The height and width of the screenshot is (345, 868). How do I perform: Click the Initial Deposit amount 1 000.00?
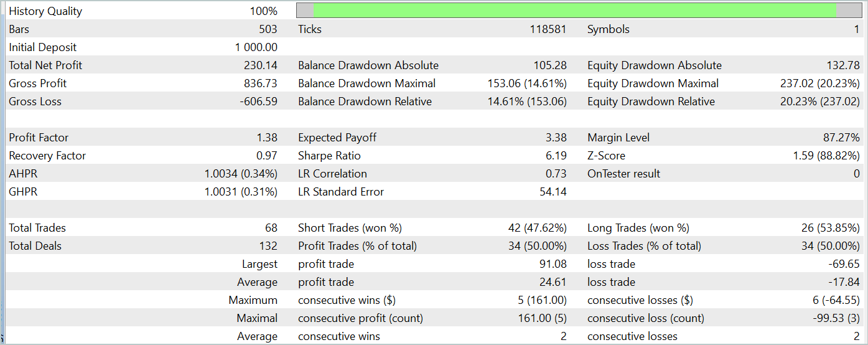(256, 47)
